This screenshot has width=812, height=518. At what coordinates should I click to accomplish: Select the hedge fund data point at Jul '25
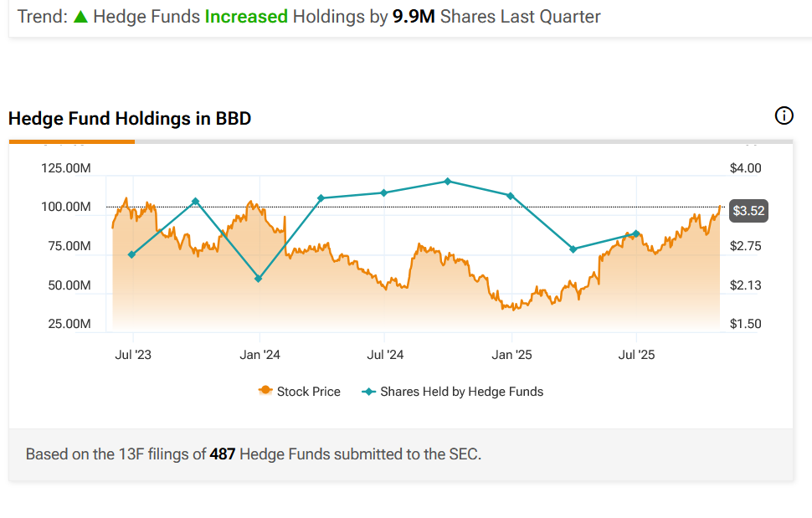point(636,233)
